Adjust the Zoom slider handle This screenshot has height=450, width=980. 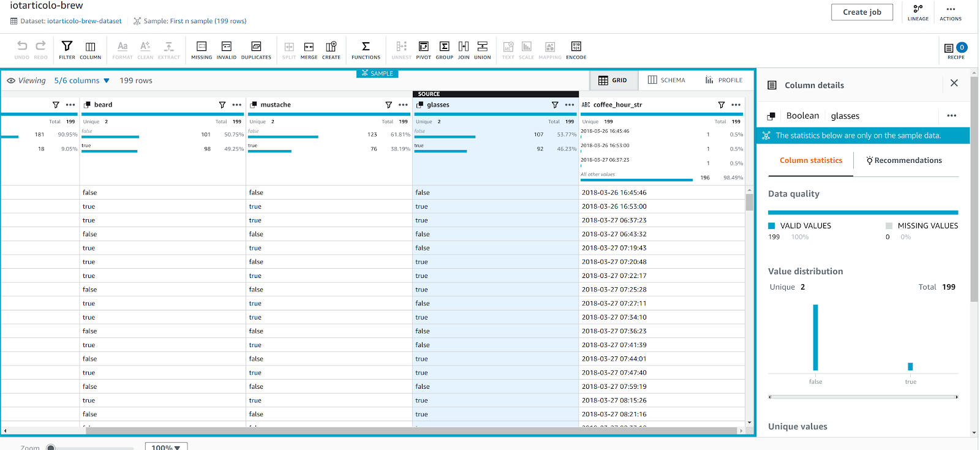tap(51, 448)
